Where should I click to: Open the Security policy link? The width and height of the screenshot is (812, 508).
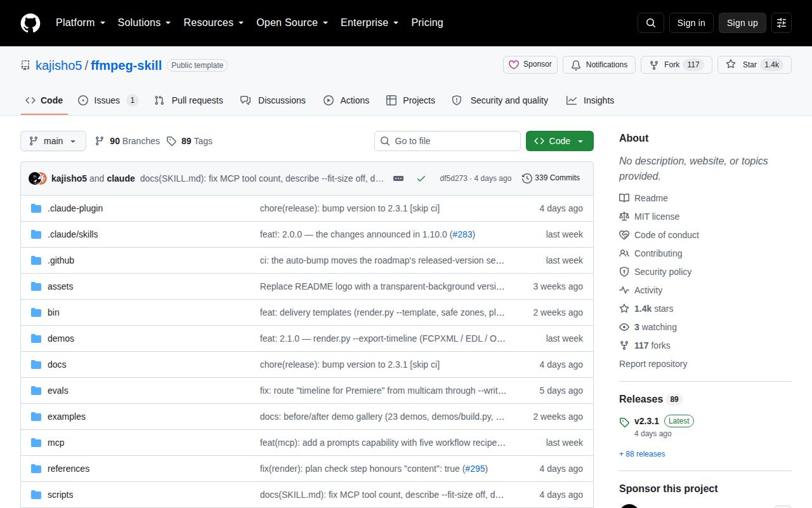(x=655, y=272)
